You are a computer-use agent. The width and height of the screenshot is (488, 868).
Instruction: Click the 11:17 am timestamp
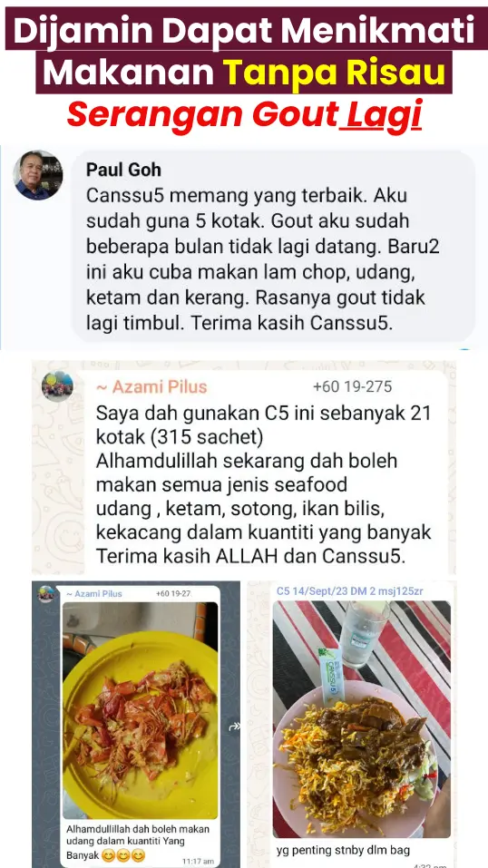(x=198, y=862)
